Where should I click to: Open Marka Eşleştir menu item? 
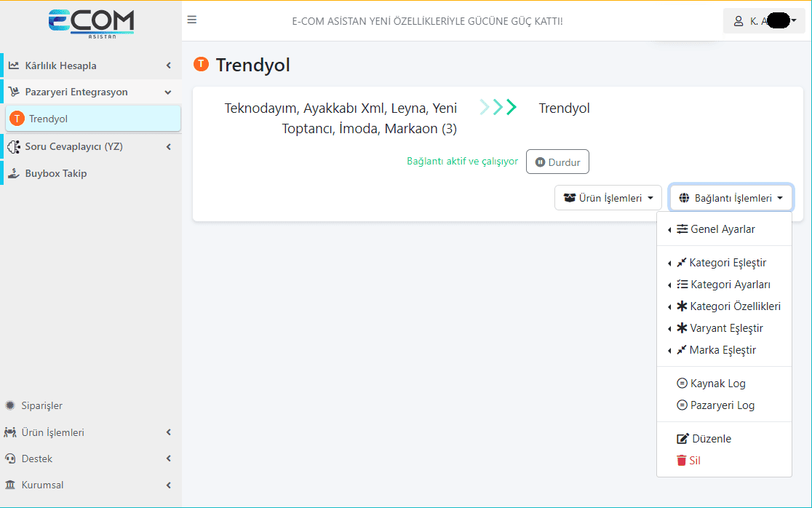pos(724,350)
